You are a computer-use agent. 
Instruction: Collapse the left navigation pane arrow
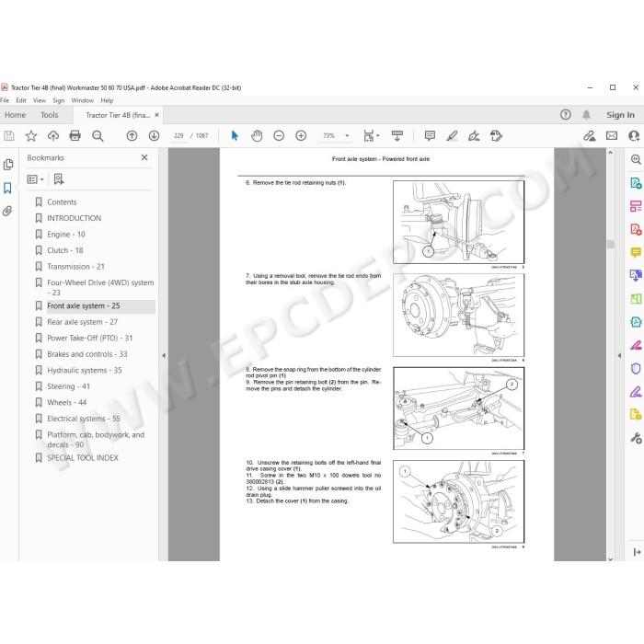coord(164,356)
